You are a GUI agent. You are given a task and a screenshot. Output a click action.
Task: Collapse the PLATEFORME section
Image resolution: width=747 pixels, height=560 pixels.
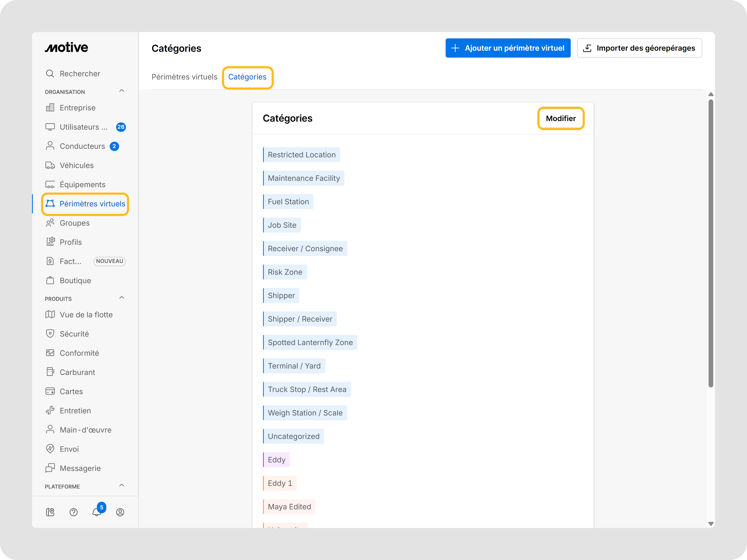(122, 485)
